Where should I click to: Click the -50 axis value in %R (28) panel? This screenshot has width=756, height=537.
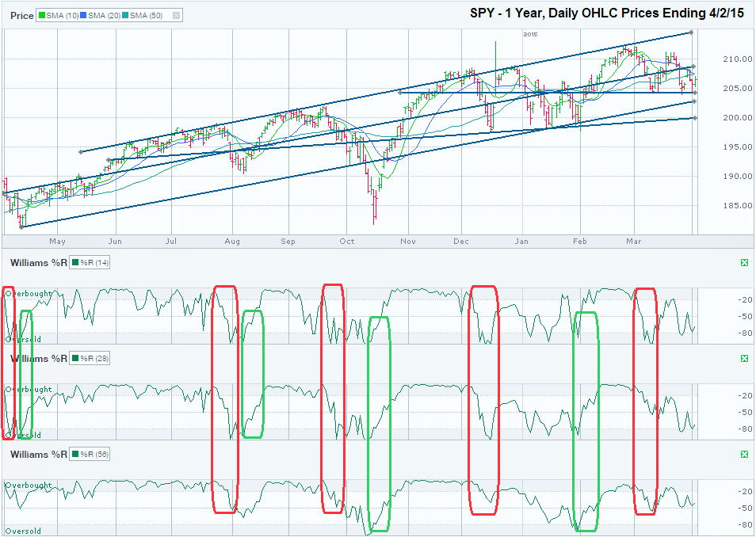pyautogui.click(x=745, y=412)
